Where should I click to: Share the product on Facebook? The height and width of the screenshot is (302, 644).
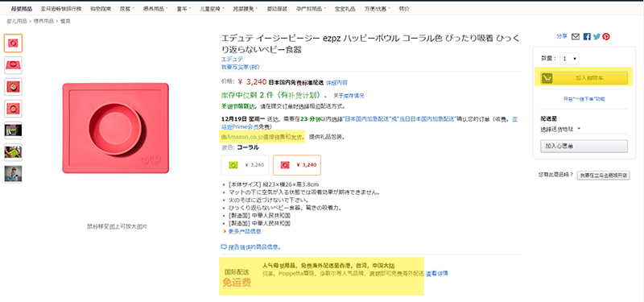click(x=587, y=36)
